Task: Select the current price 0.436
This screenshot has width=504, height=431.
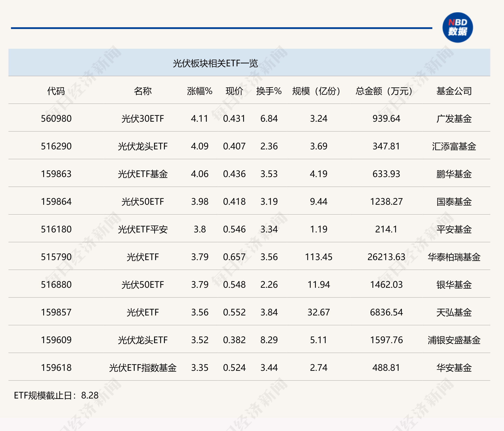Action: click(x=234, y=174)
